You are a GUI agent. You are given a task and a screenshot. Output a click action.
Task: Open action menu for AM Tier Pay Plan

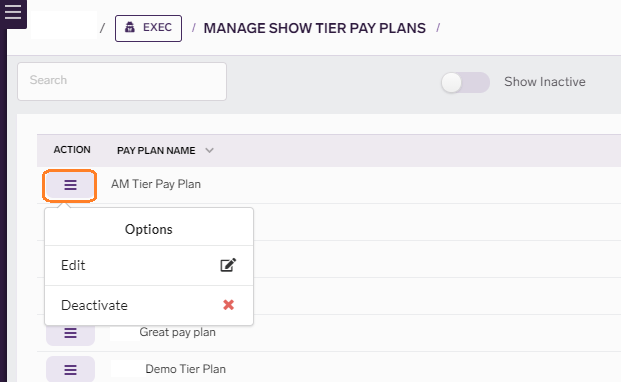(70, 185)
